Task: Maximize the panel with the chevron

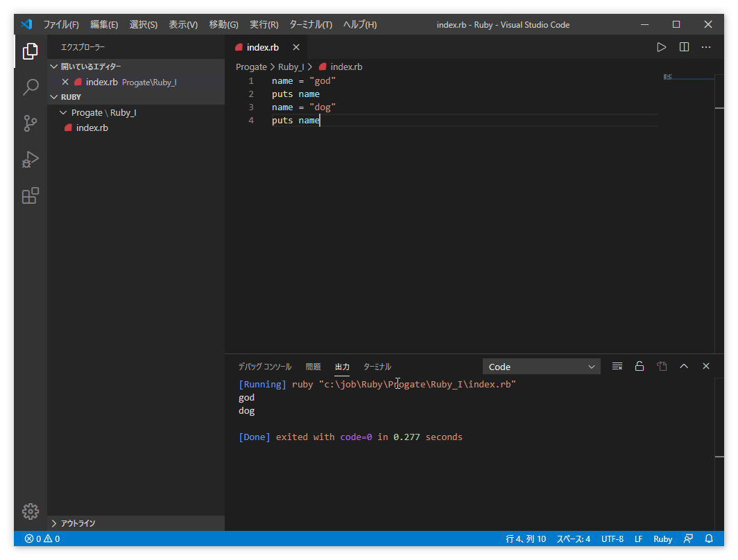Action: pos(684,367)
